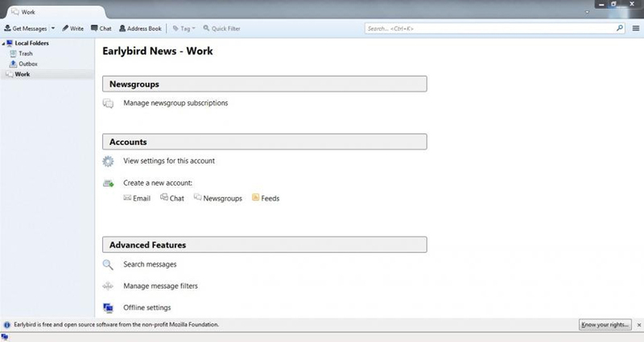Open Manage message filters
Screen dimensions: 644x342
(160, 286)
